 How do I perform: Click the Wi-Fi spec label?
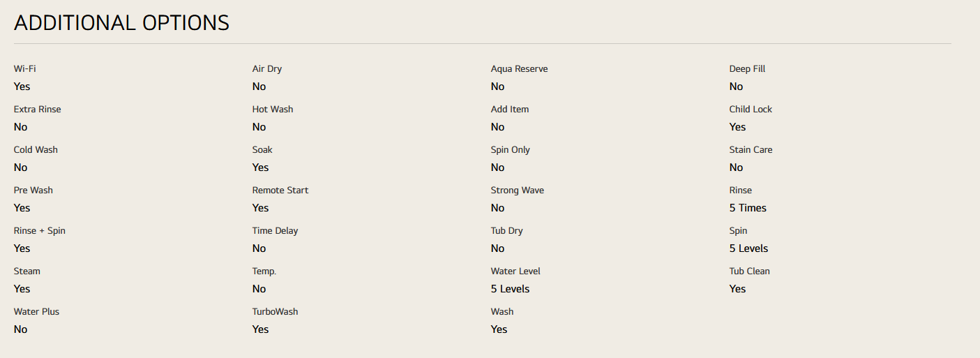(24, 69)
